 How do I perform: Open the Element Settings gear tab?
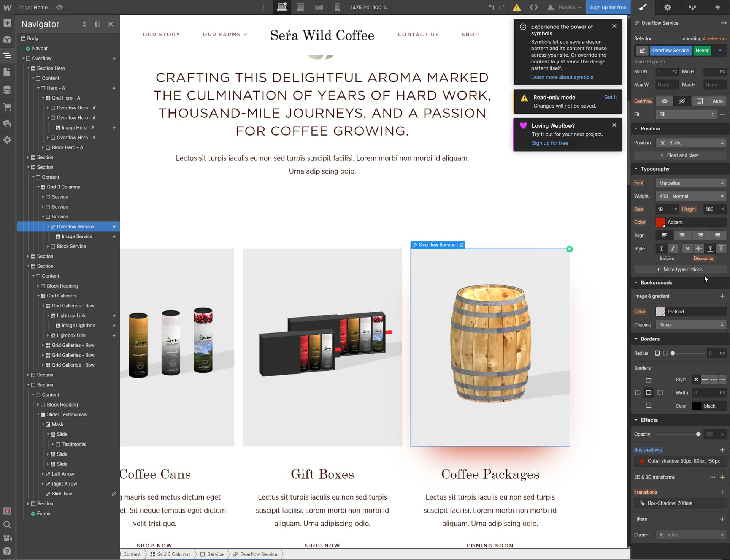coord(667,7)
